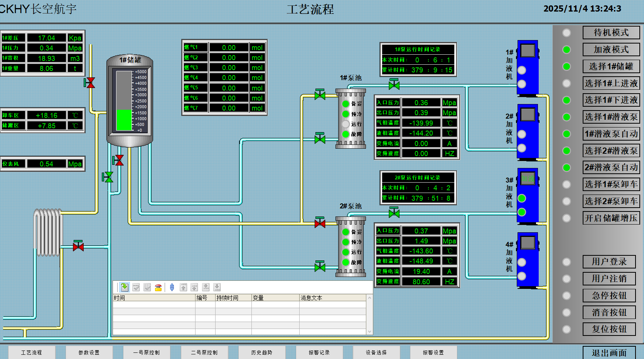Open the 参数设置 tab
The image size is (644, 359).
tap(89, 352)
